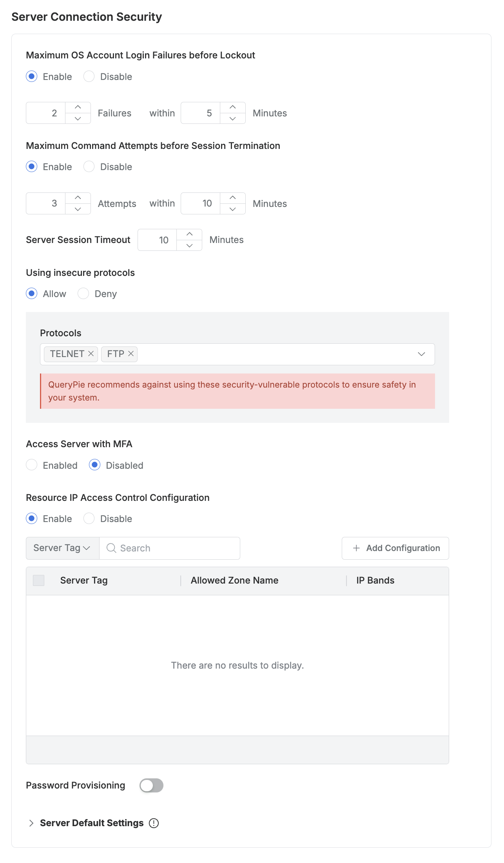Disable Resource IP Access Control Configuration
The width and height of the screenshot is (504, 863).
pyautogui.click(x=89, y=519)
